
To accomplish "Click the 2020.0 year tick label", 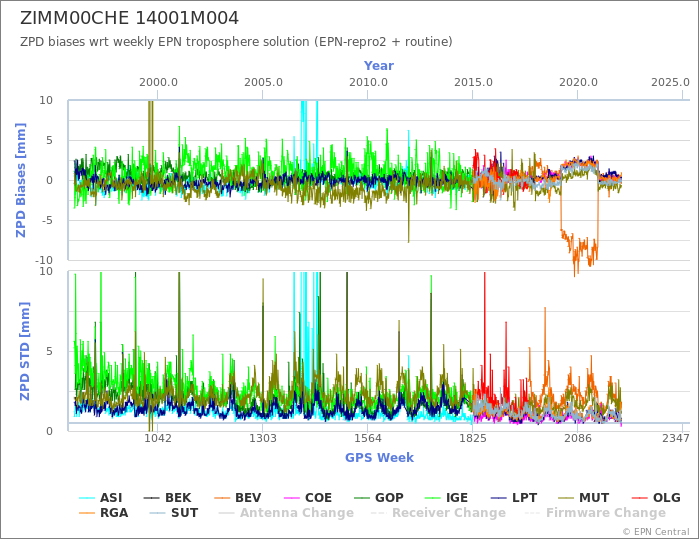I will coord(578,83).
